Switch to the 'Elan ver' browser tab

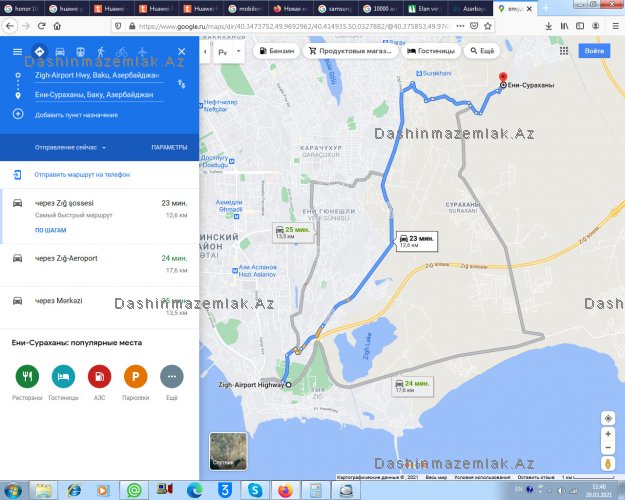426,8
